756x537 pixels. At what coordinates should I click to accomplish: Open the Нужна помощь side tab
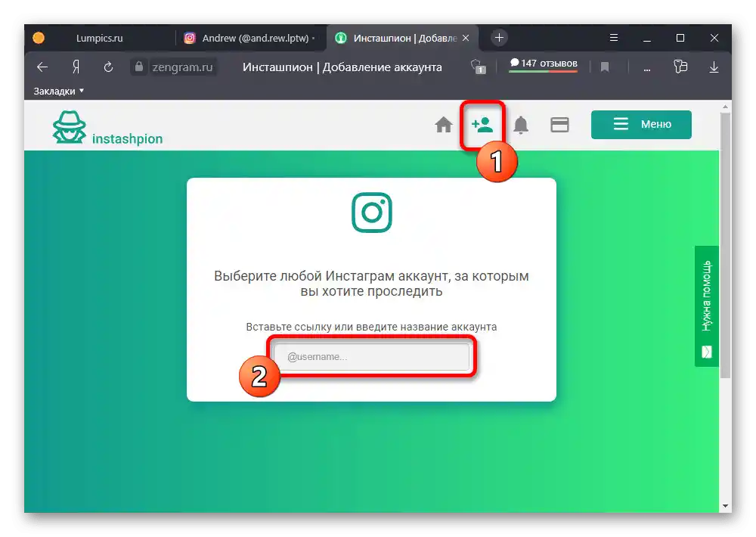pos(706,306)
